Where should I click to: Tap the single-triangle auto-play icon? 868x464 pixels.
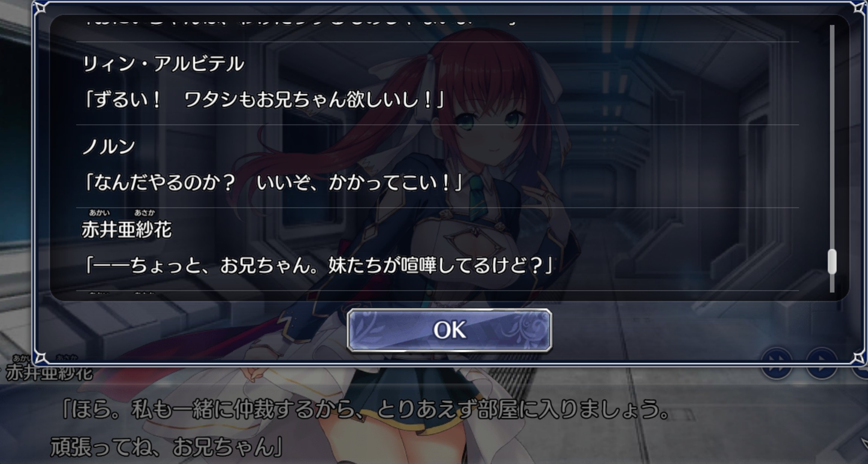pyautogui.click(x=822, y=363)
